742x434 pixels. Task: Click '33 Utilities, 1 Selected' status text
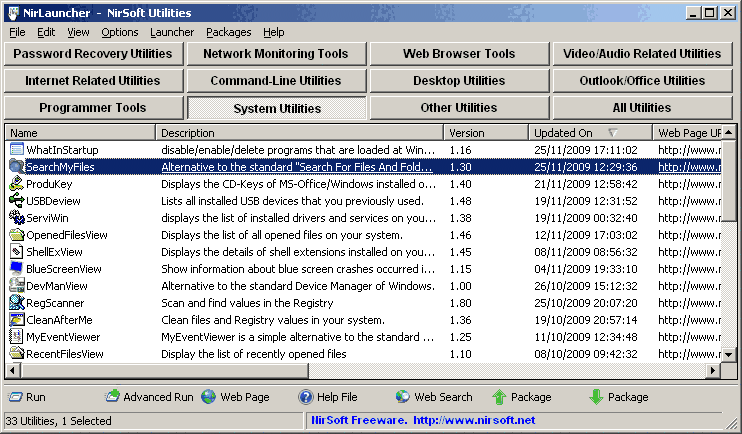[x=59, y=421]
